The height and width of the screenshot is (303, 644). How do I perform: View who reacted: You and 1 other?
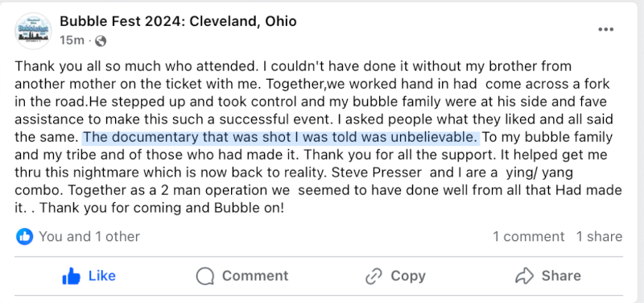89,237
